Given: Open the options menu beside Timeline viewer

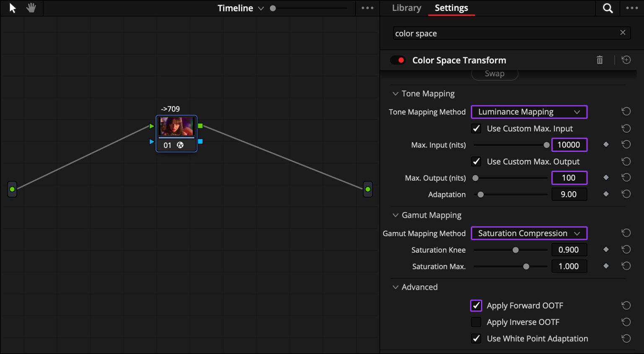Looking at the screenshot, I should (x=367, y=8).
